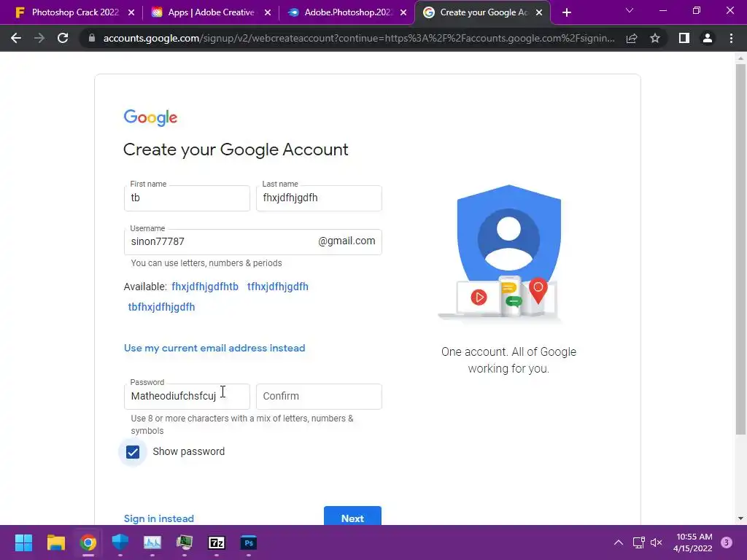The image size is (747, 560).
Task: Reload the page with refresh icon
Action: click(x=63, y=38)
